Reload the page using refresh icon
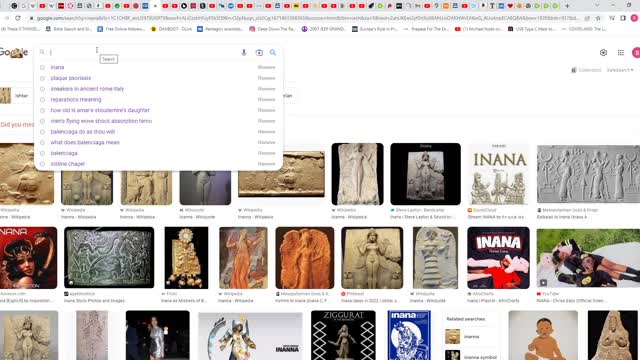Image resolution: width=640 pixels, height=360 pixels. 18,18
